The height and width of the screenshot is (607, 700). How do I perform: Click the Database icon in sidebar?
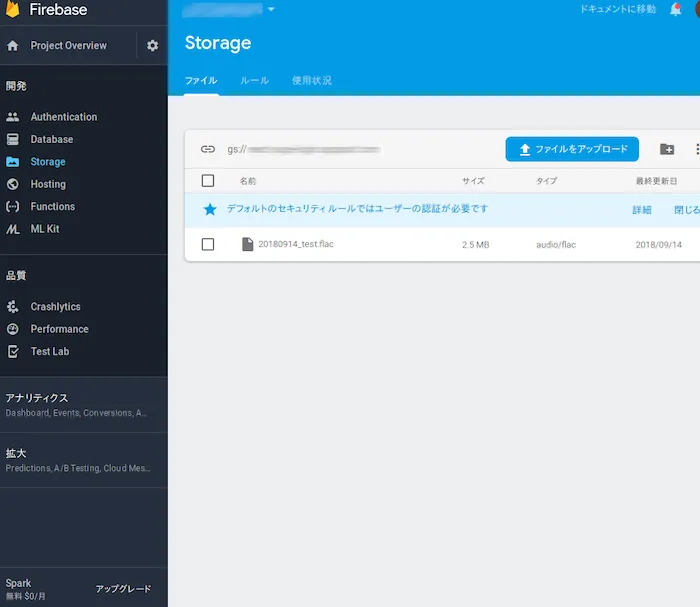pos(13,139)
